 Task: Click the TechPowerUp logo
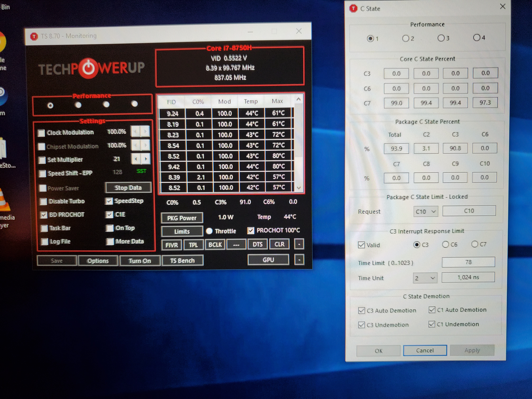[x=91, y=68]
